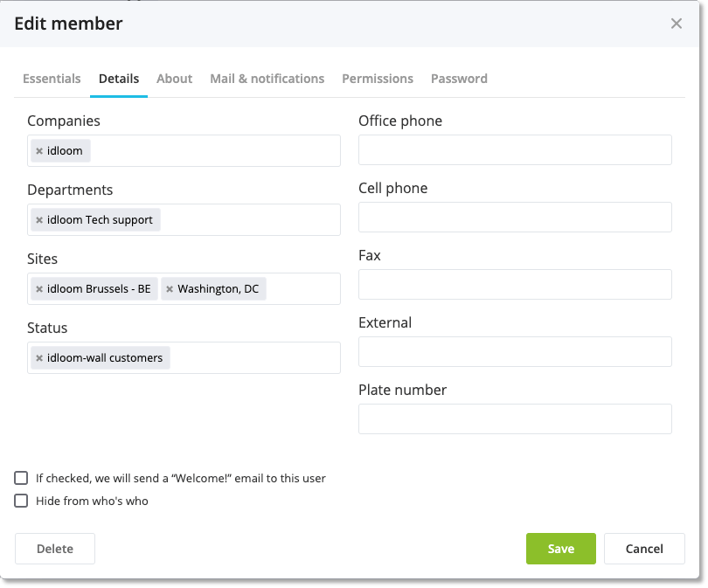Viewport: 708px width, 588px height.
Task: Open the Essentials tab
Action: coord(52,79)
